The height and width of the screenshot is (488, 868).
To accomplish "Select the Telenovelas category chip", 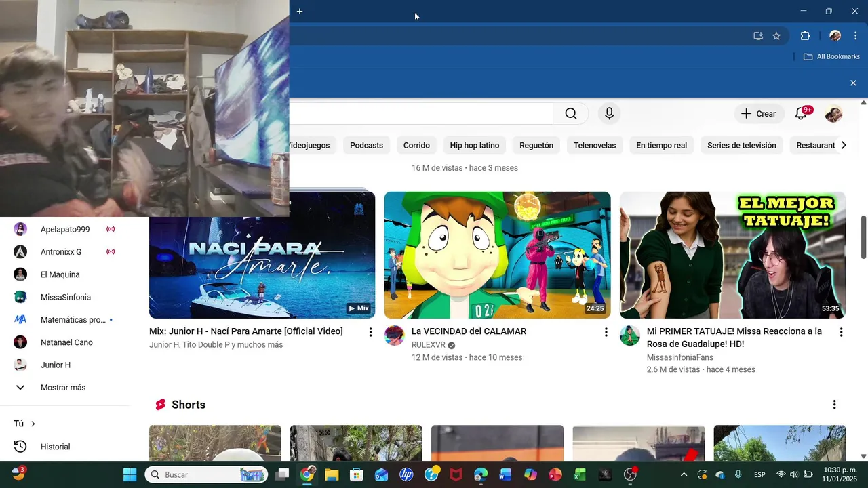I will [595, 145].
